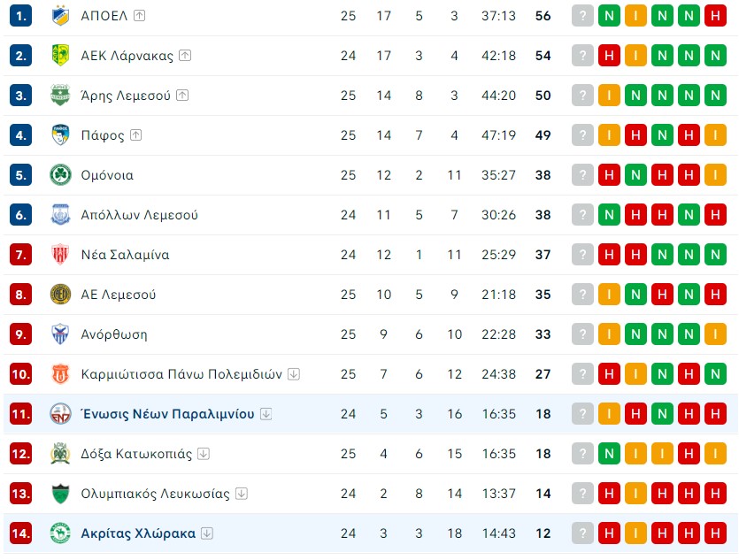Open the ΑΕ Λεμεσού team name link
739x560 pixels.
(119, 295)
